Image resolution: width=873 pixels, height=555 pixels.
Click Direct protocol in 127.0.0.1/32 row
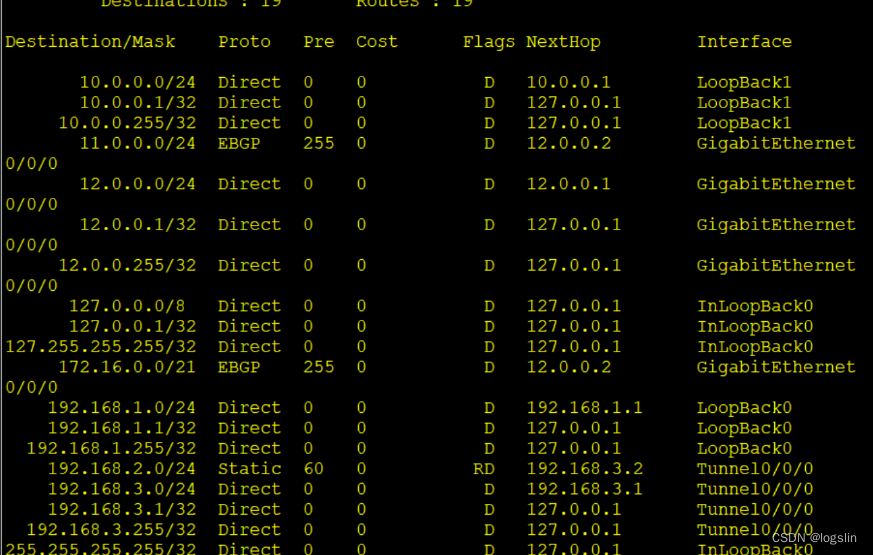click(249, 327)
